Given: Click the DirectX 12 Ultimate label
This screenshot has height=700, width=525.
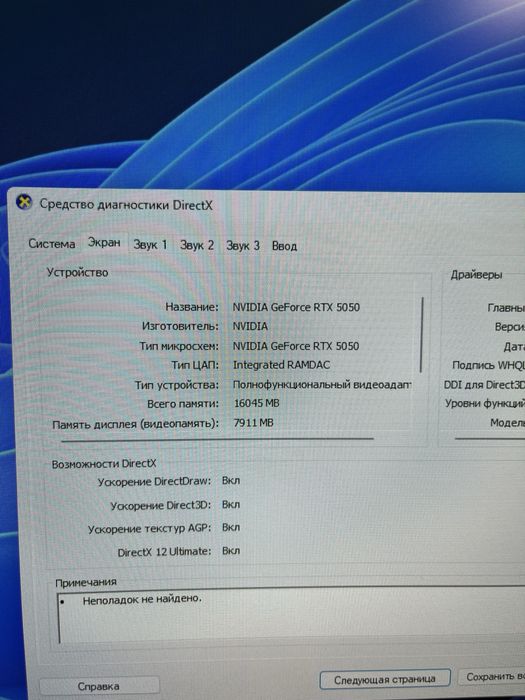Looking at the screenshot, I should pos(165,552).
